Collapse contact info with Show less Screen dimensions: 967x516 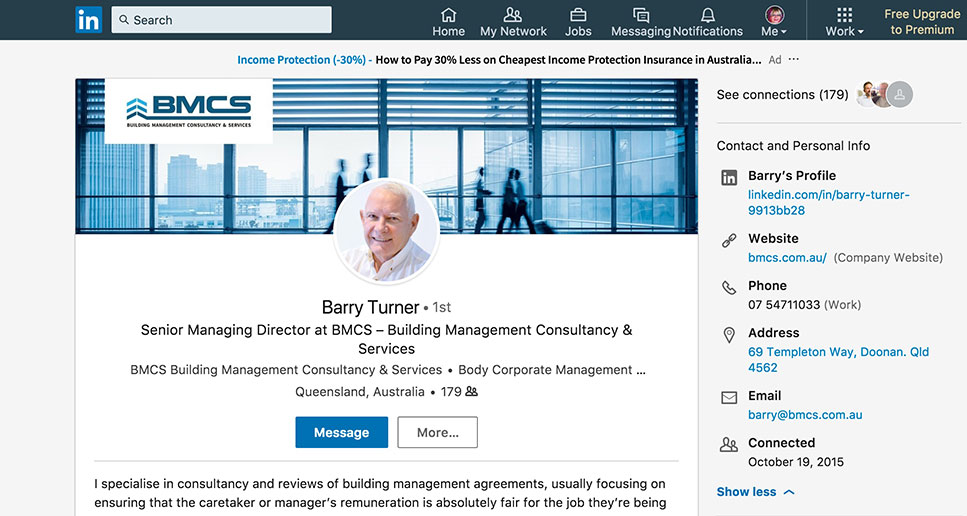755,491
